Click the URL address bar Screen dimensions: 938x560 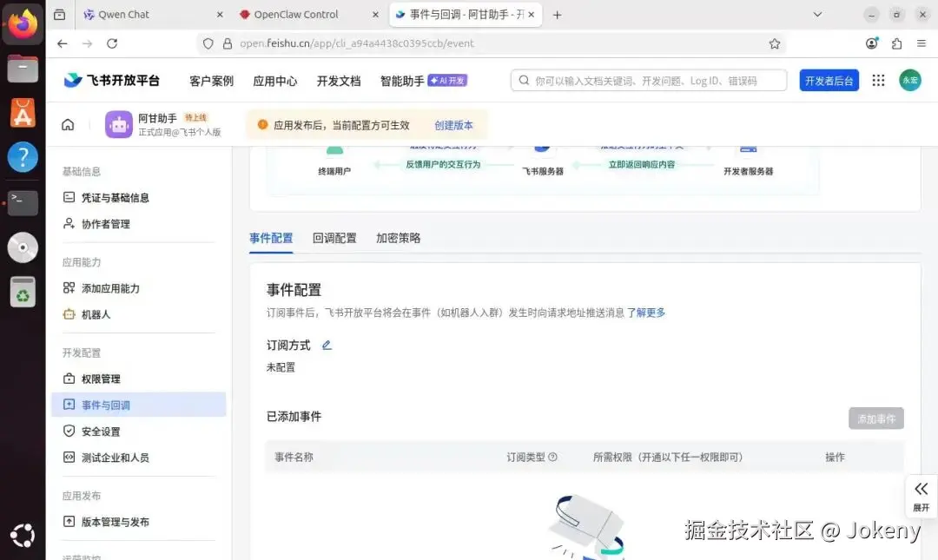[491, 43]
